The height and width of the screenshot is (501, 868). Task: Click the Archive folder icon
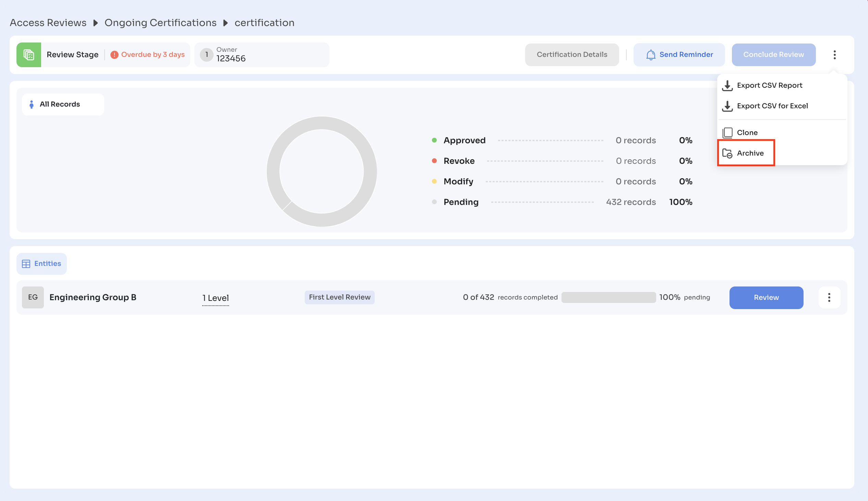click(x=727, y=153)
